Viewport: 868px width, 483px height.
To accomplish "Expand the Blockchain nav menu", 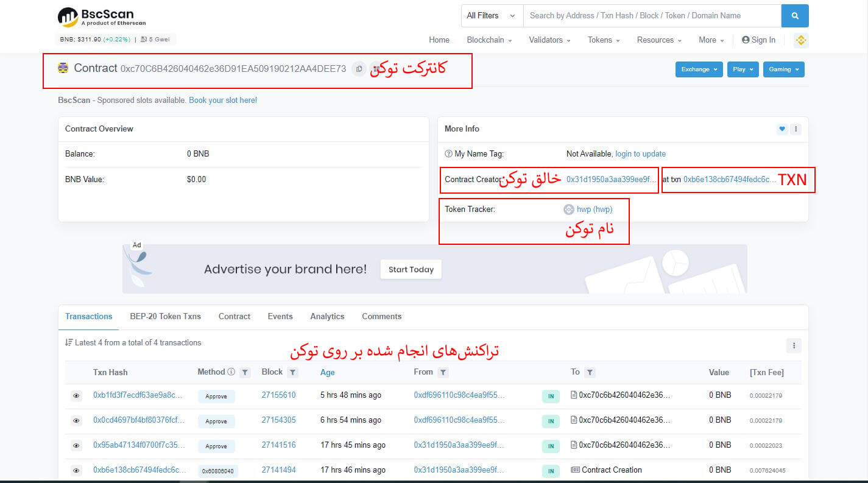I will tap(489, 40).
